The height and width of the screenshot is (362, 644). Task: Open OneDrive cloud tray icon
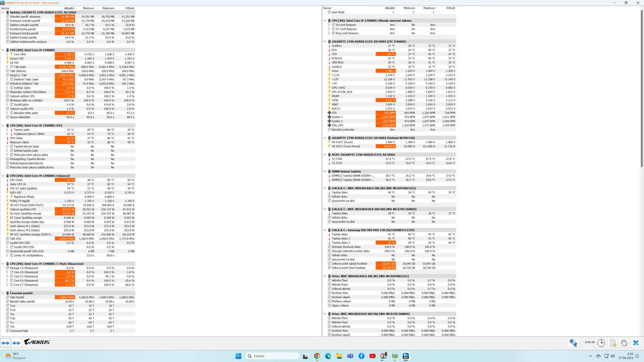598,356
